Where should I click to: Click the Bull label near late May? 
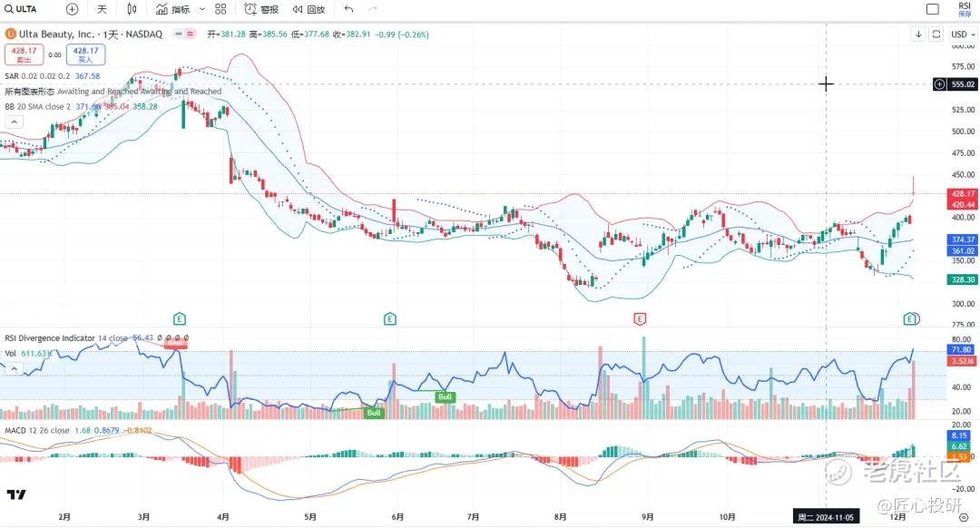374,413
